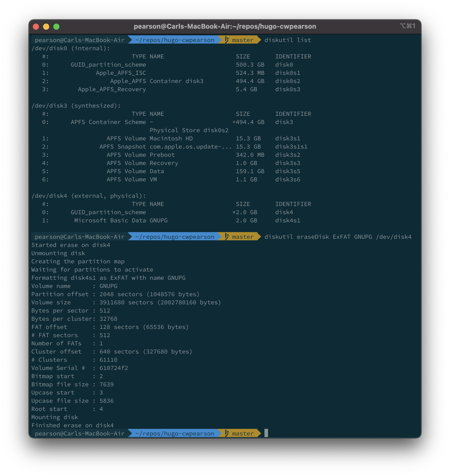The width and height of the screenshot is (450, 476).
Task: Click the Volume Serial value 610724f2
Action: 114,368
